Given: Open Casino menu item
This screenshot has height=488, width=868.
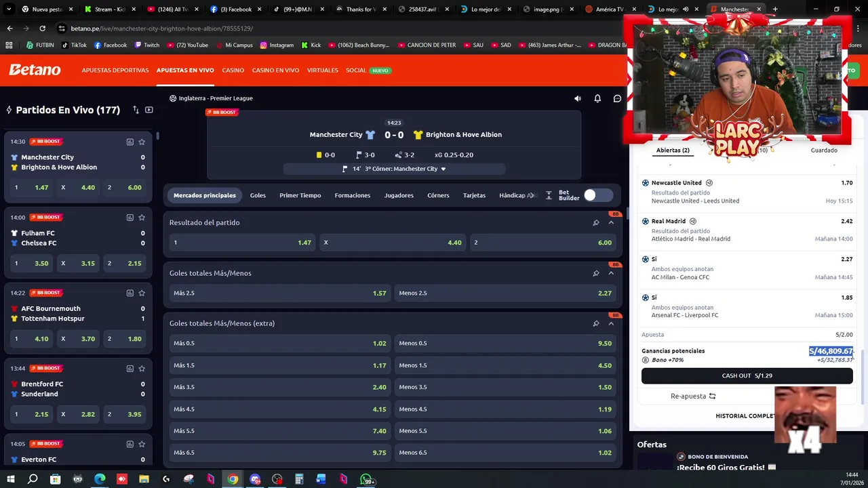Looking at the screenshot, I should pos(233,70).
